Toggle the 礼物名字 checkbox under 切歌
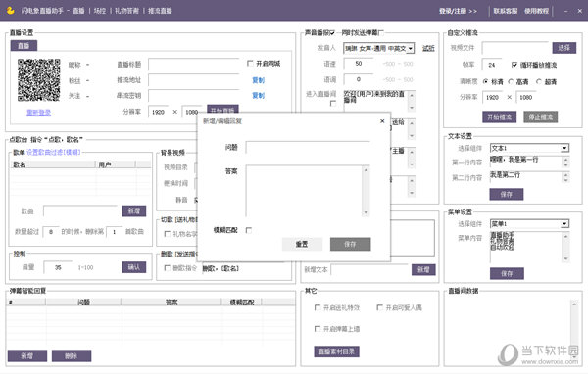Viewport: 588px width, 374px height. point(168,234)
